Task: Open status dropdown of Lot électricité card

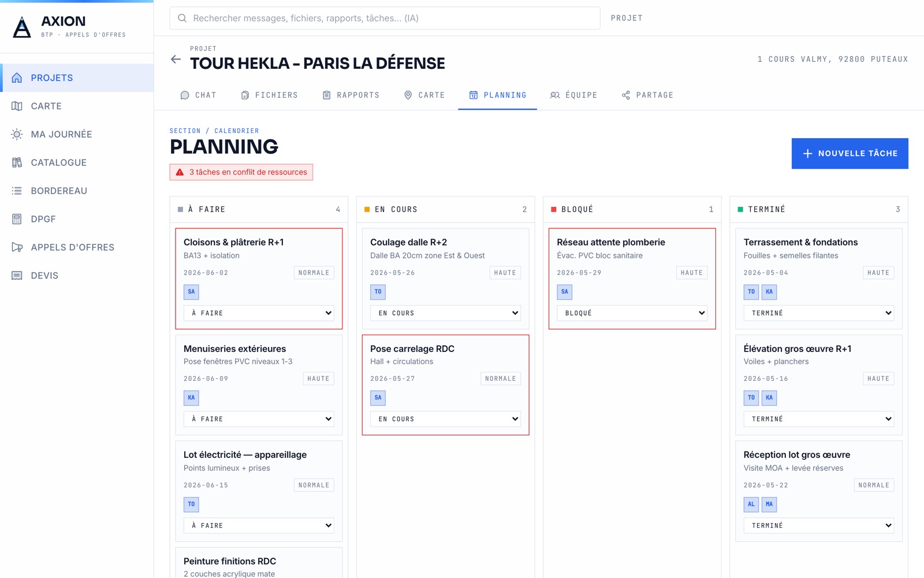Action: pyautogui.click(x=259, y=525)
